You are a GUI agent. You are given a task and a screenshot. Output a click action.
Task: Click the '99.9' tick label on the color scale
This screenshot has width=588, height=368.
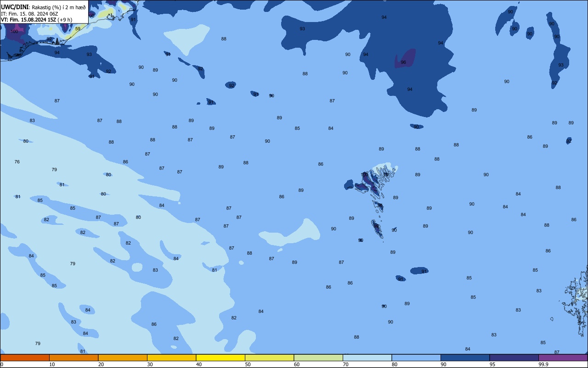coord(543,364)
